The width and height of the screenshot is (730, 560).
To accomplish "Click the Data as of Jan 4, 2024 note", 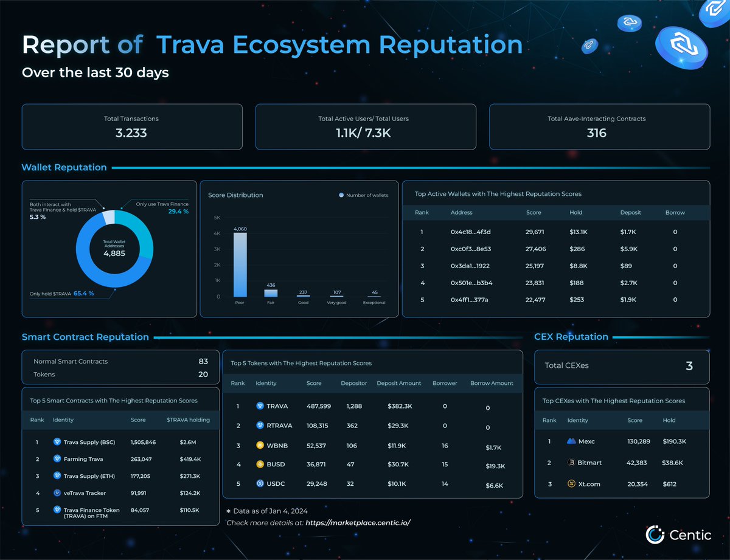I will [267, 511].
